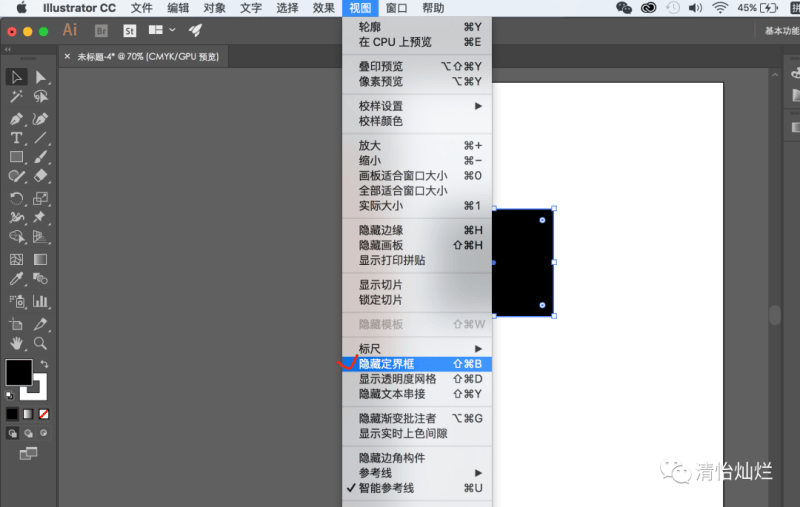
Task: Toggle 显示透明度网格 menu item
Action: pos(417,379)
